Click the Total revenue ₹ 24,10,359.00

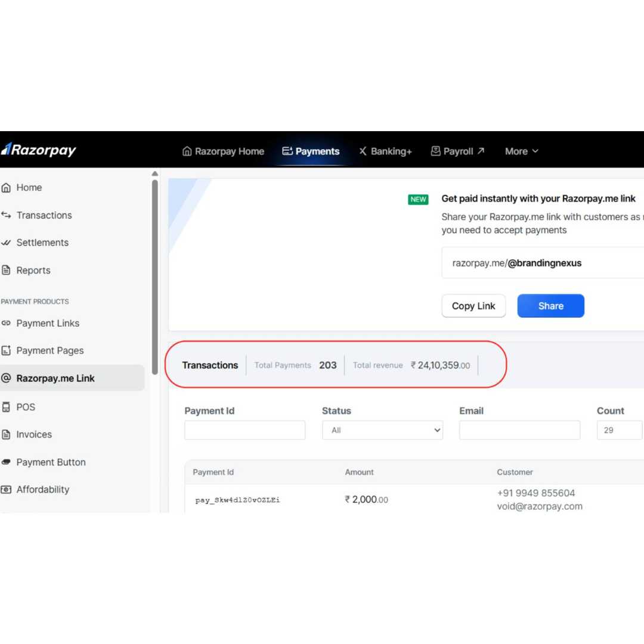440,365
